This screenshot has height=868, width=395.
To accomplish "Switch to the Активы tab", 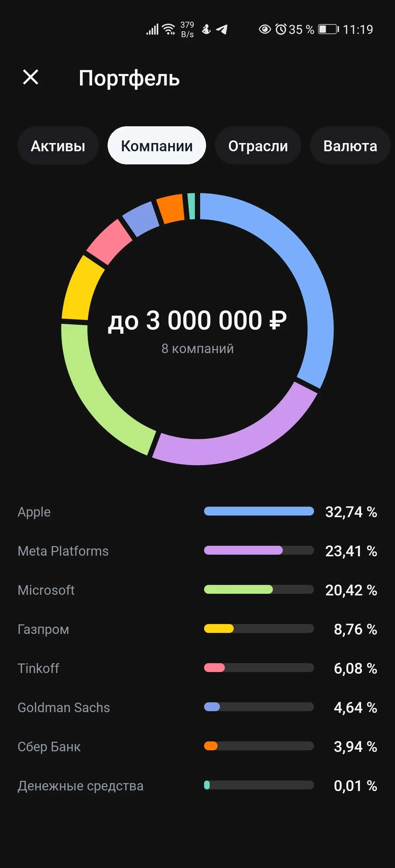I will point(58,146).
